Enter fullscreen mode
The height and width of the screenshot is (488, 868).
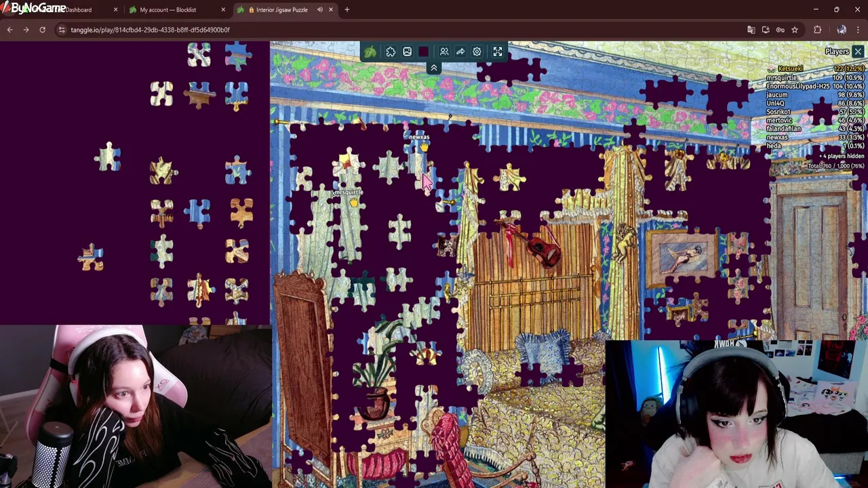click(498, 52)
